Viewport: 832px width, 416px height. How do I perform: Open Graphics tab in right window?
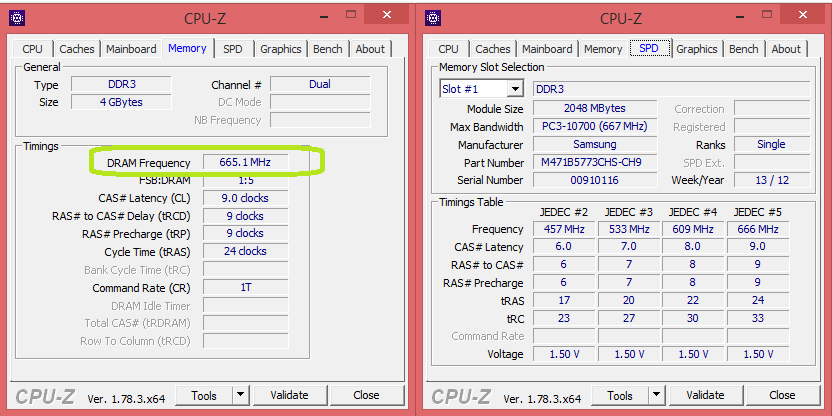697,49
